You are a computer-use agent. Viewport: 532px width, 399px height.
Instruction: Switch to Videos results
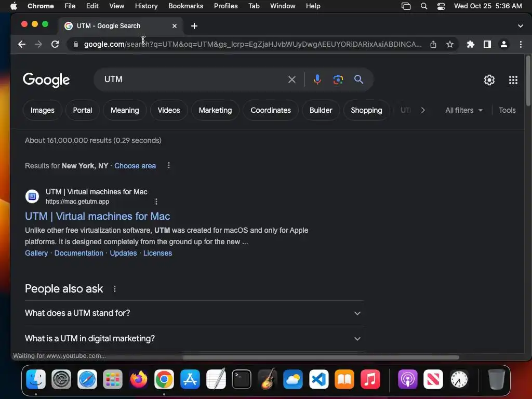(x=169, y=110)
